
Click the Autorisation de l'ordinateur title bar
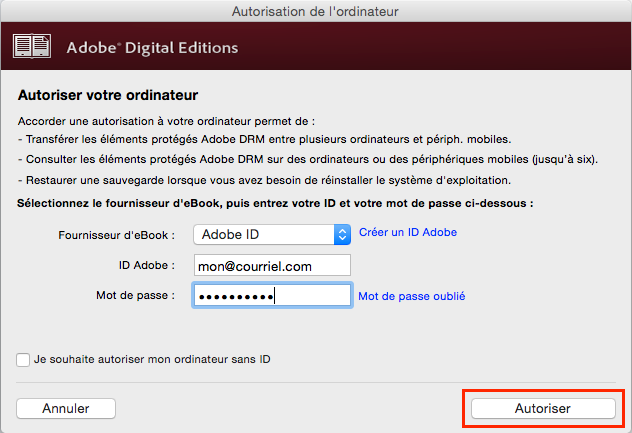(x=315, y=11)
